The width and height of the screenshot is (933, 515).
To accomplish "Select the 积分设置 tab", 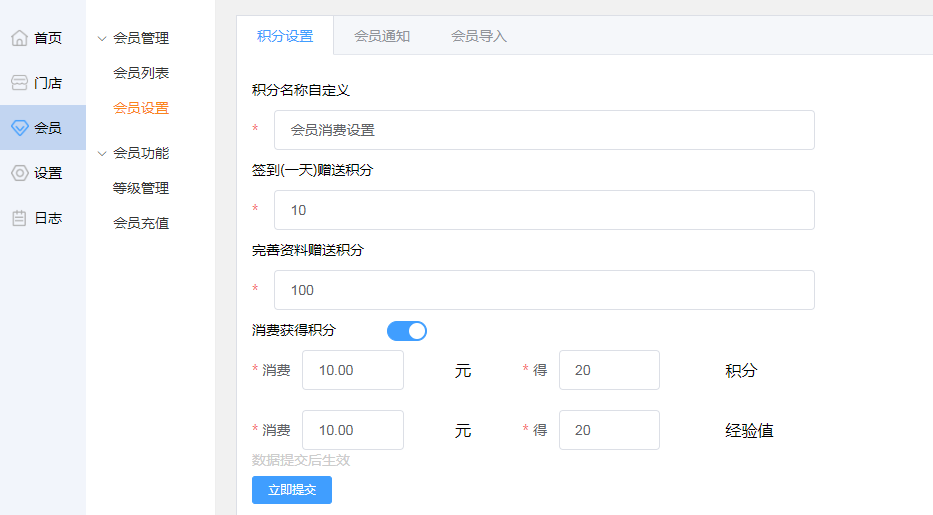I will click(285, 36).
